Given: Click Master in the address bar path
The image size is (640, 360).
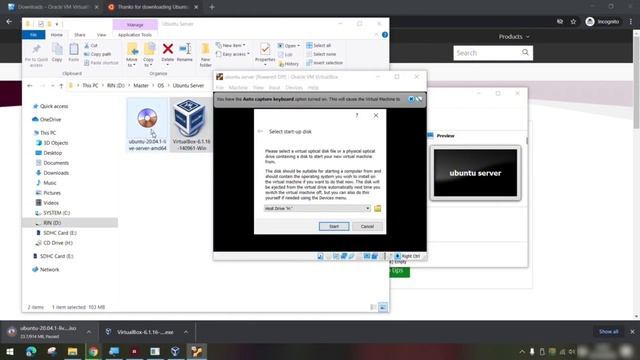Looking at the screenshot, I should click(141, 86).
